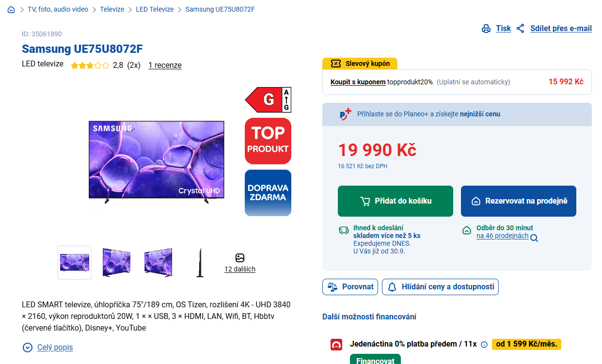Click the share icon for e-mail sharing
602x364 pixels.
(x=521, y=29)
